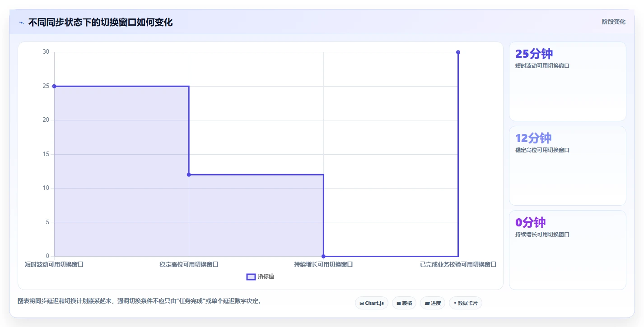The width and height of the screenshot is (644, 327).
Task: Click the 短时波动可用切换窗口 caption in 25分钟 card
Action: tap(542, 66)
